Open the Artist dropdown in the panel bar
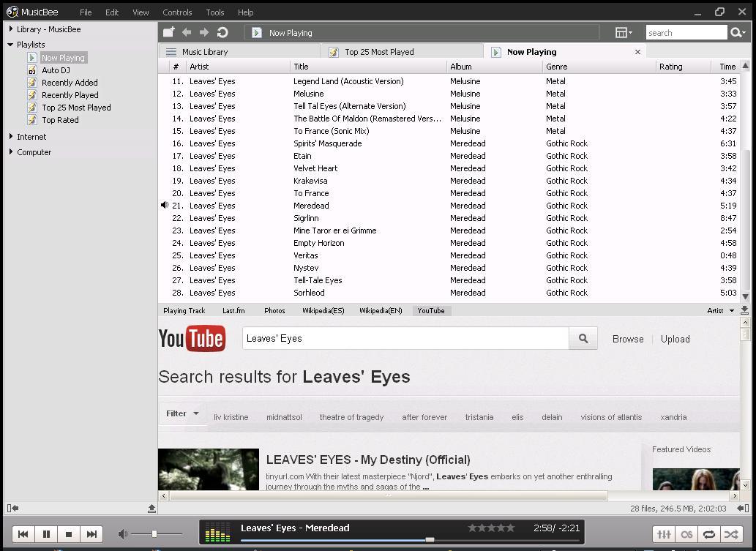756x551 pixels. point(720,310)
